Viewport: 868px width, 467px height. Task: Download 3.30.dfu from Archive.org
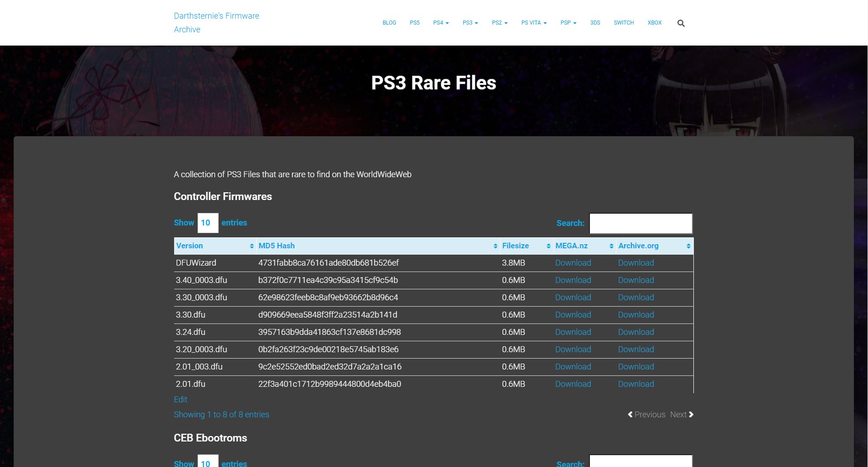click(x=636, y=315)
